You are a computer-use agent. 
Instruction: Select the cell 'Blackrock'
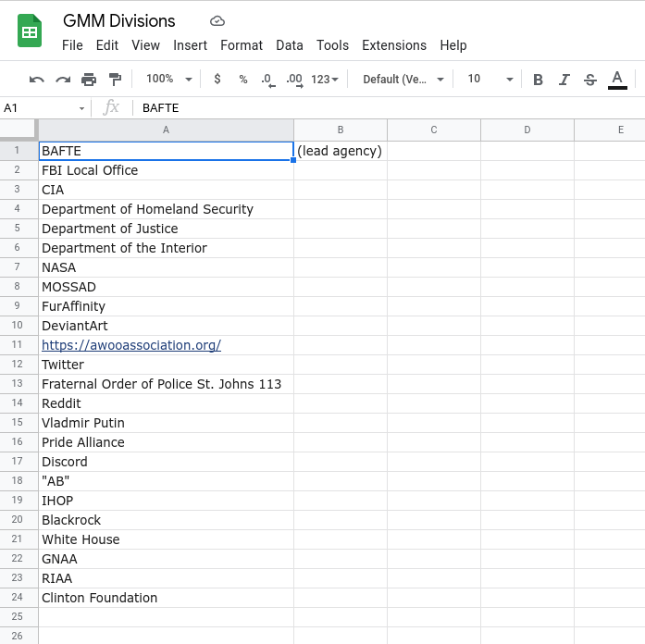[x=166, y=520]
